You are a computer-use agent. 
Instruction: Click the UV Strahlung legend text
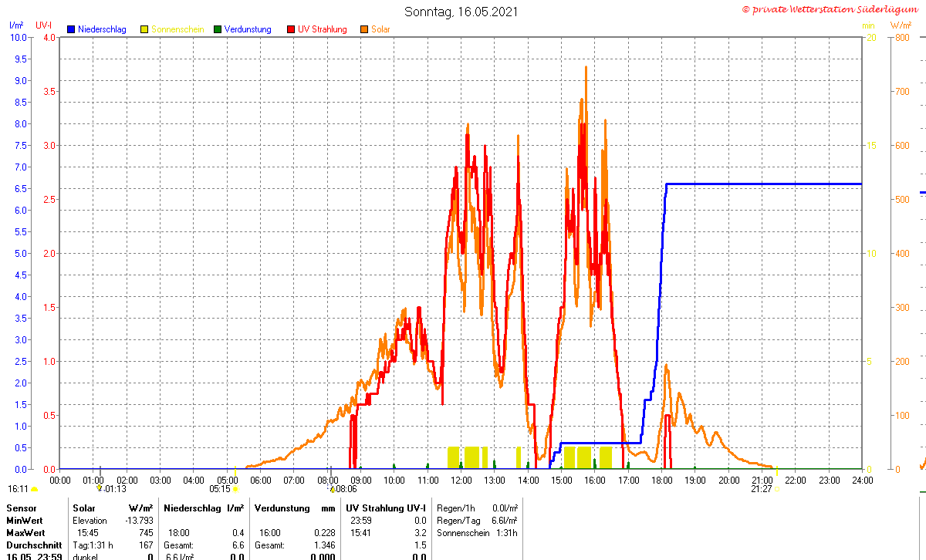pyautogui.click(x=323, y=29)
